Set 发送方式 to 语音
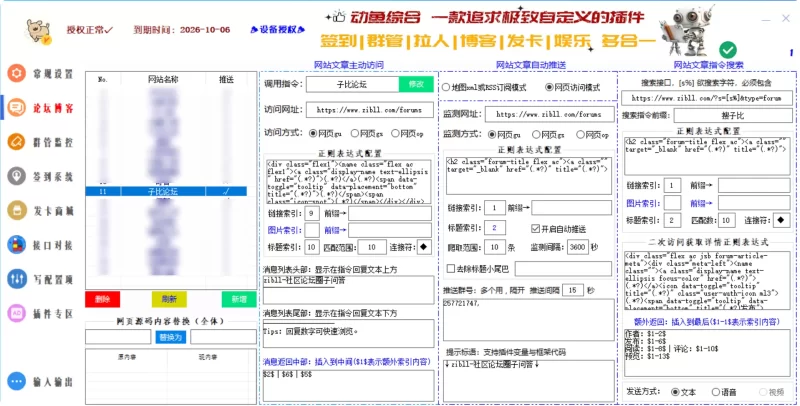 (724, 392)
